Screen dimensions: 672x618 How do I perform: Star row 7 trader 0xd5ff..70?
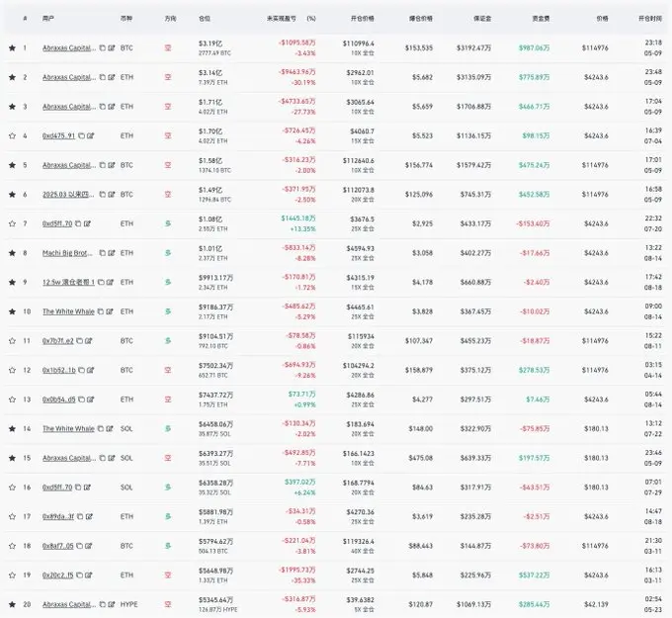pos(12,223)
